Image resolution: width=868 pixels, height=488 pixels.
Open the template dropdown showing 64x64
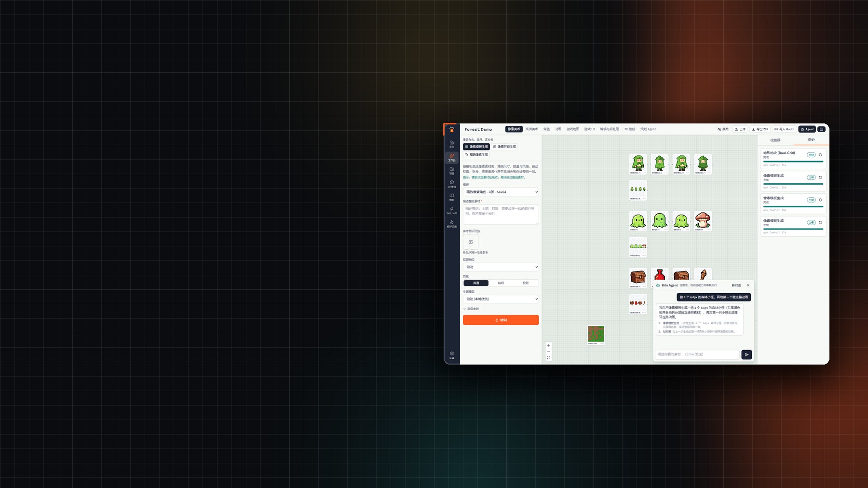point(501,192)
